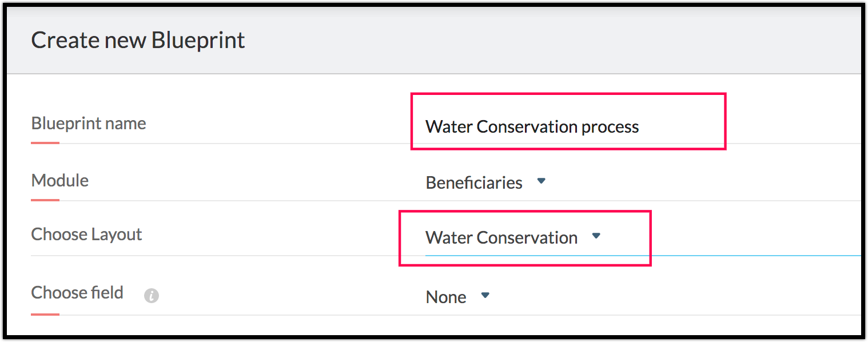Click the red underline beneath the Module label
The image size is (868, 342).
[45, 200]
